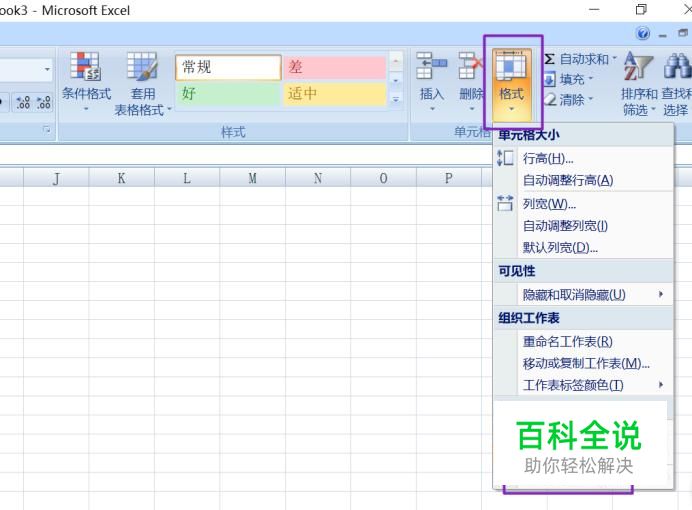Open Find and Select binoculars icon
This screenshot has height=510, width=692.
[677, 66]
